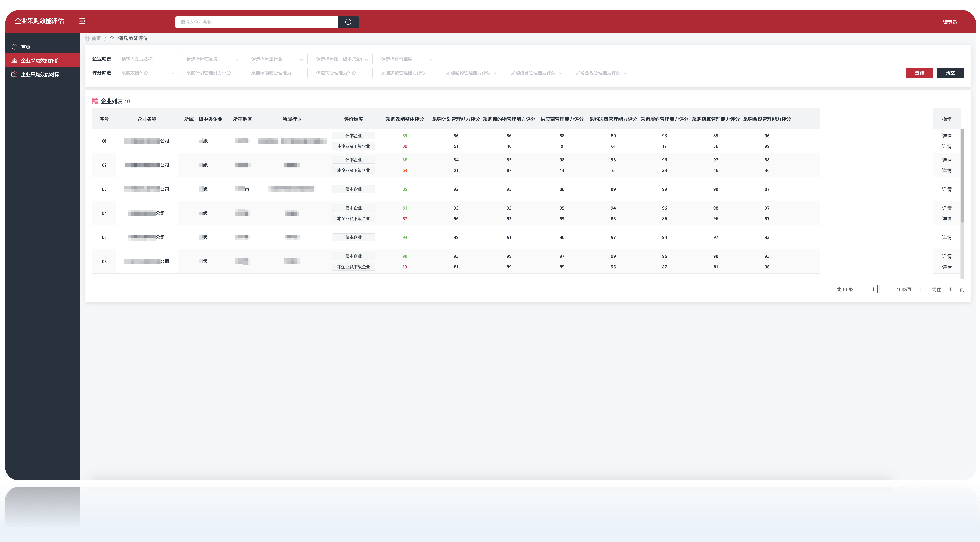The height and width of the screenshot is (542, 980).
Task: Open 详情 for row 03
Action: pyautogui.click(x=947, y=189)
